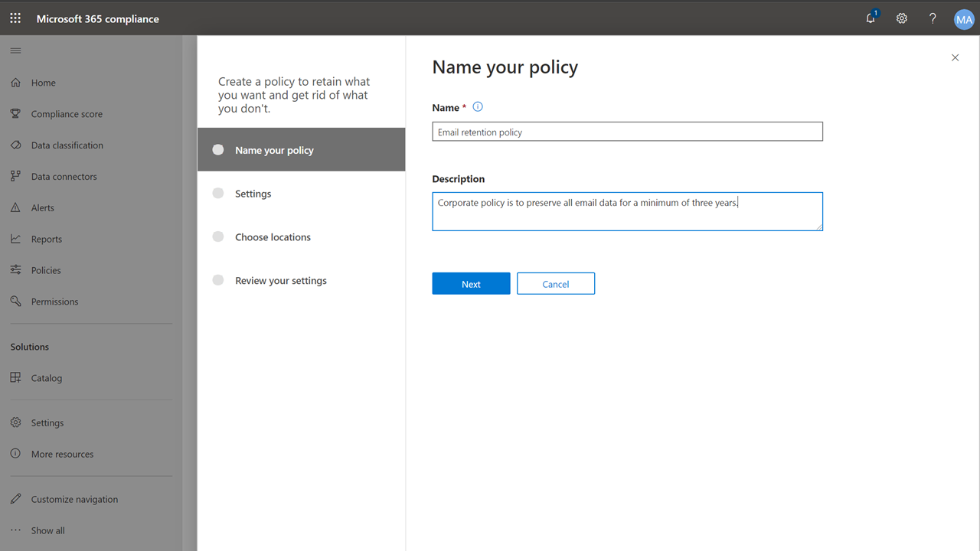Click the Microsoft 365 compliance title
The height and width of the screenshot is (551, 980).
point(98,18)
